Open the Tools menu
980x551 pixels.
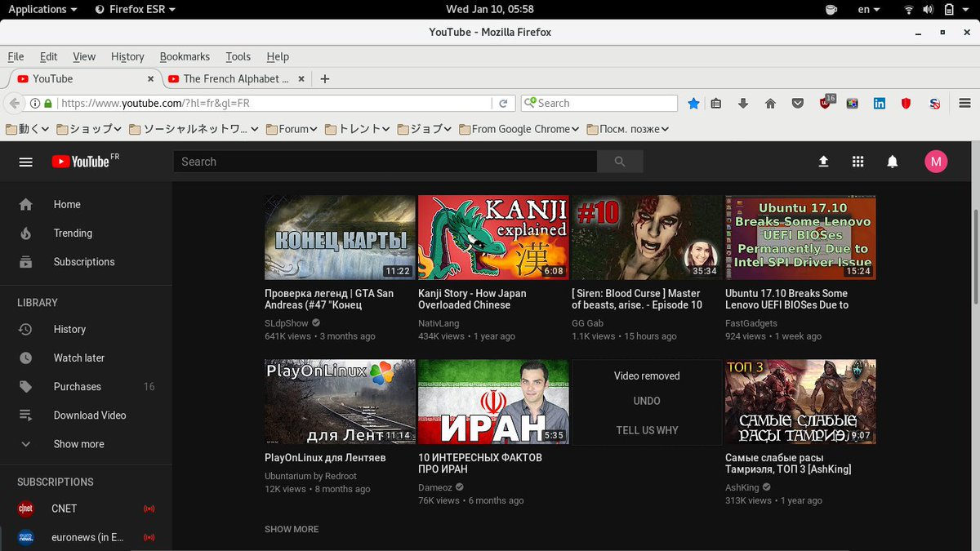[x=238, y=56]
